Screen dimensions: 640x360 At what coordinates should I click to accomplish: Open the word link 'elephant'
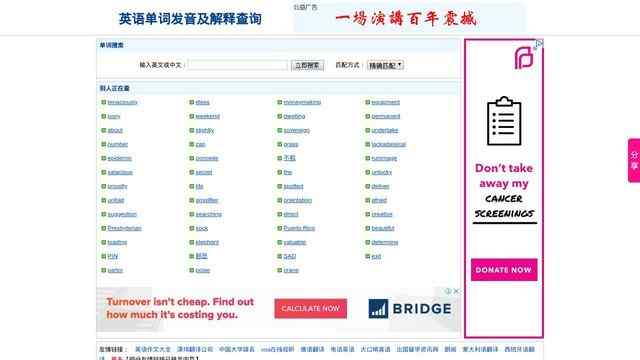(x=207, y=242)
